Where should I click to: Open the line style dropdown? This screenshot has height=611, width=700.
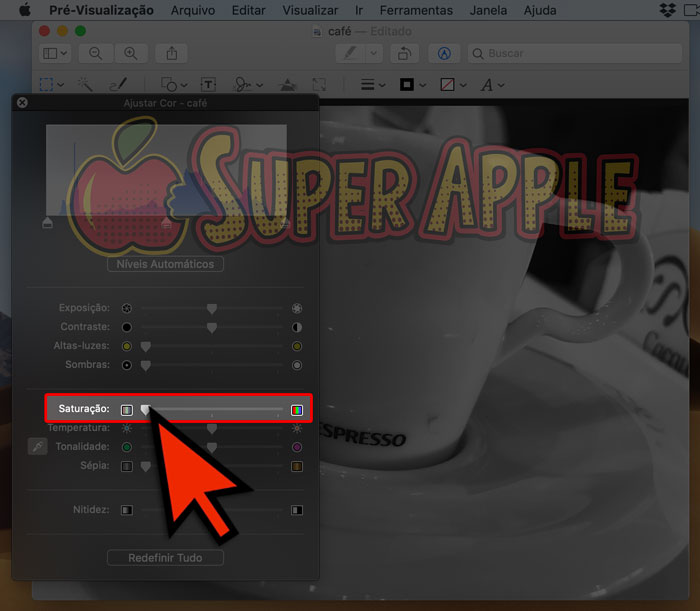point(373,85)
